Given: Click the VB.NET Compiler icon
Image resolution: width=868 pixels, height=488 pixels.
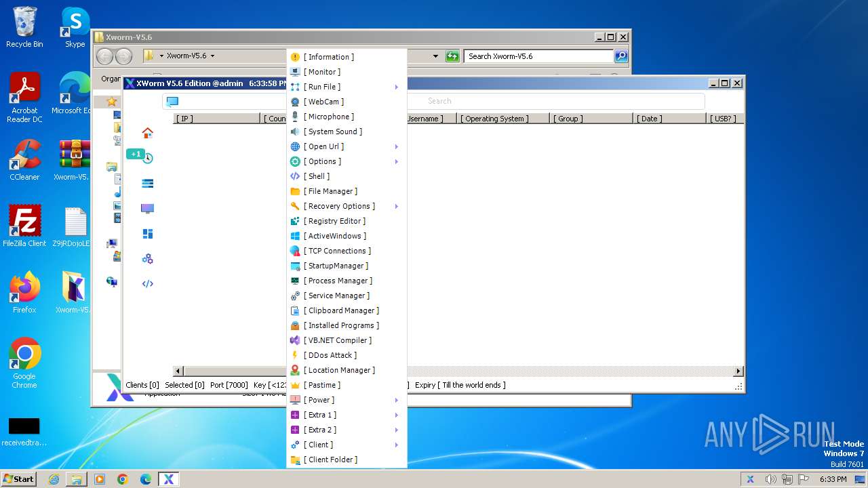Looking at the screenshot, I should click(295, 340).
